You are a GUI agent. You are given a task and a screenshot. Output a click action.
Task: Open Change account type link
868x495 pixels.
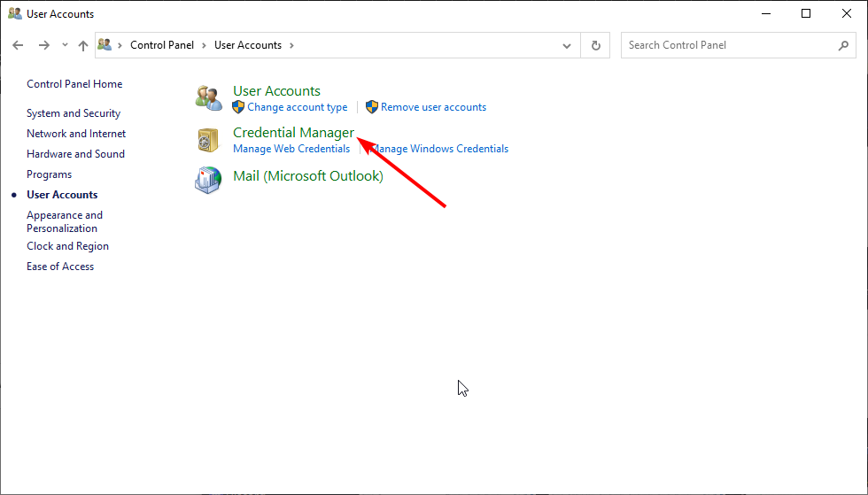[298, 107]
